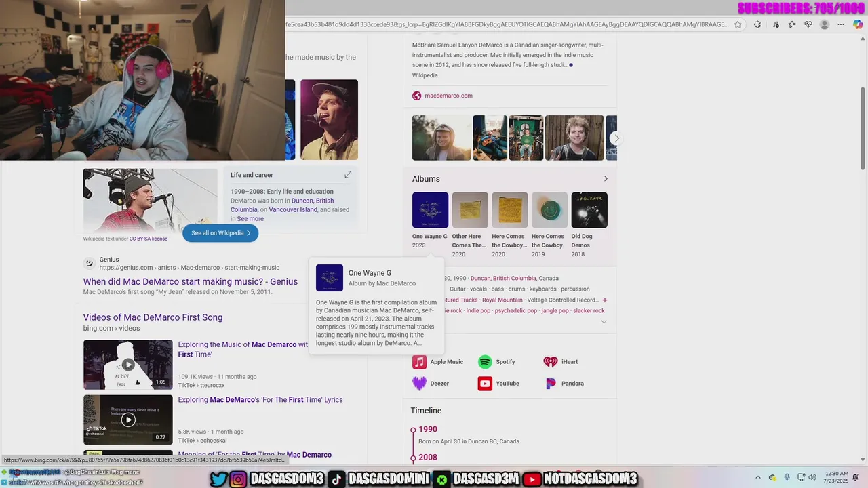Click the microphone tray icon
This screenshot has width=868, height=488.
pyautogui.click(x=787, y=477)
